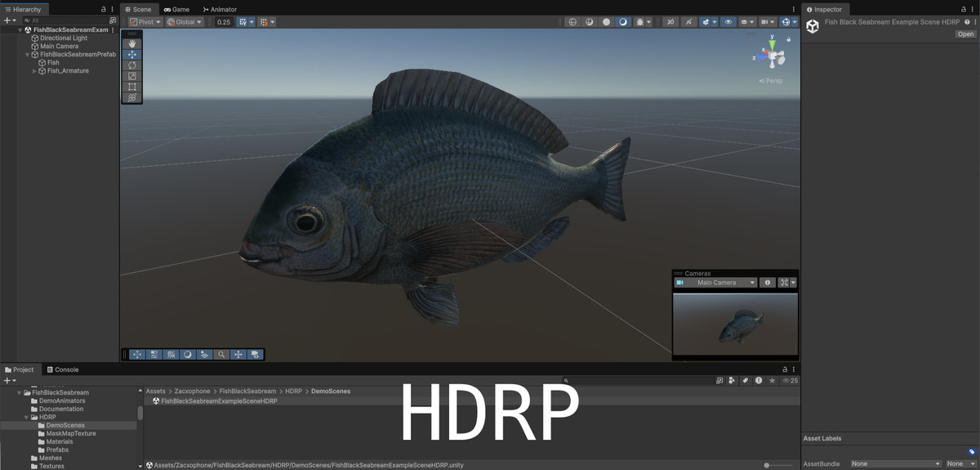Choose the wireframe draw mode globe icon

pos(572,22)
